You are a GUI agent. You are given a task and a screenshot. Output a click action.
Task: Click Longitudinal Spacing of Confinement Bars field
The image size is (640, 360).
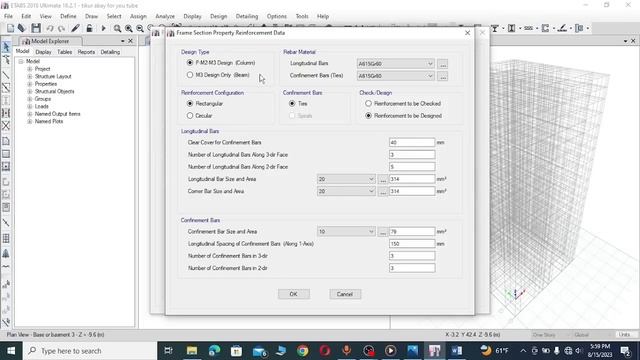point(412,244)
